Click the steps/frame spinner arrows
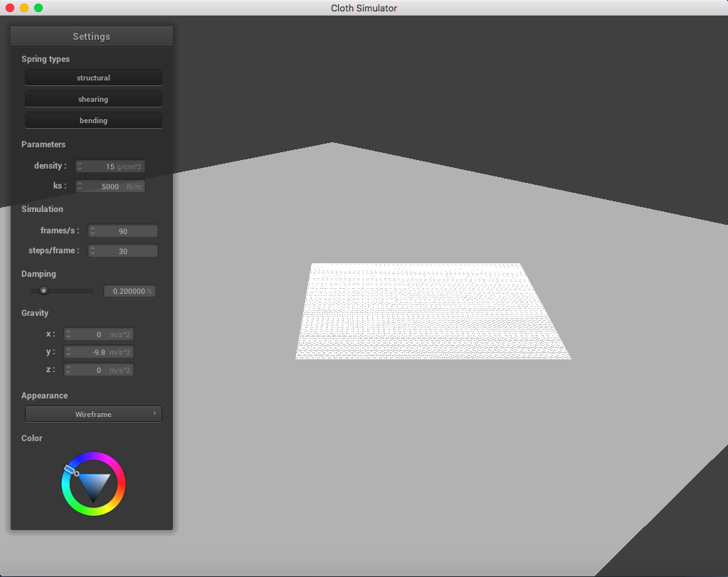 tap(93, 250)
